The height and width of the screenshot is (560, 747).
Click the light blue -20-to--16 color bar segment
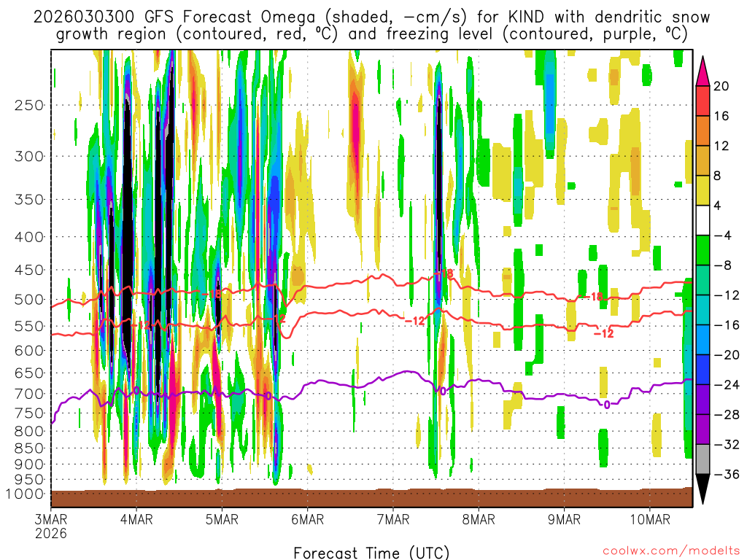[x=703, y=340]
